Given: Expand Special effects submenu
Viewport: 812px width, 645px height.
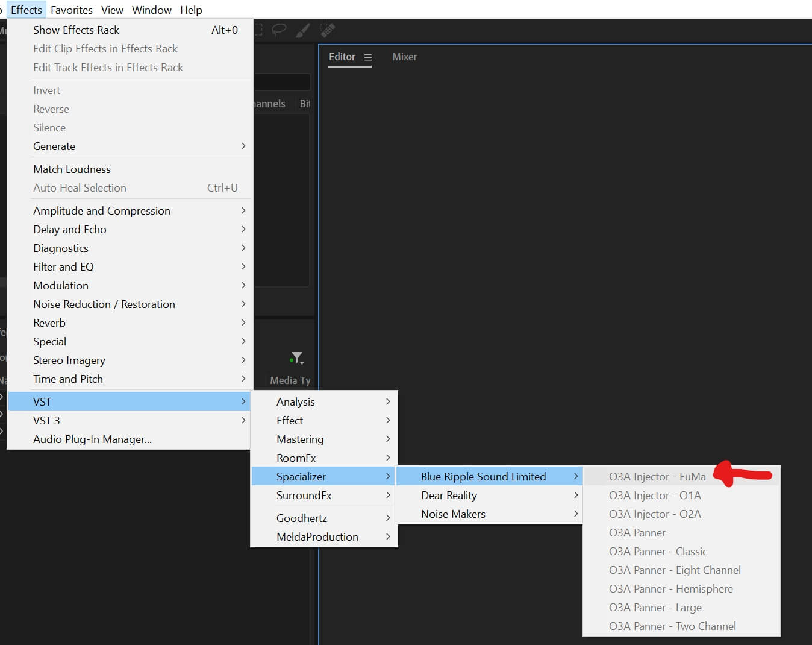Looking at the screenshot, I should click(x=130, y=341).
